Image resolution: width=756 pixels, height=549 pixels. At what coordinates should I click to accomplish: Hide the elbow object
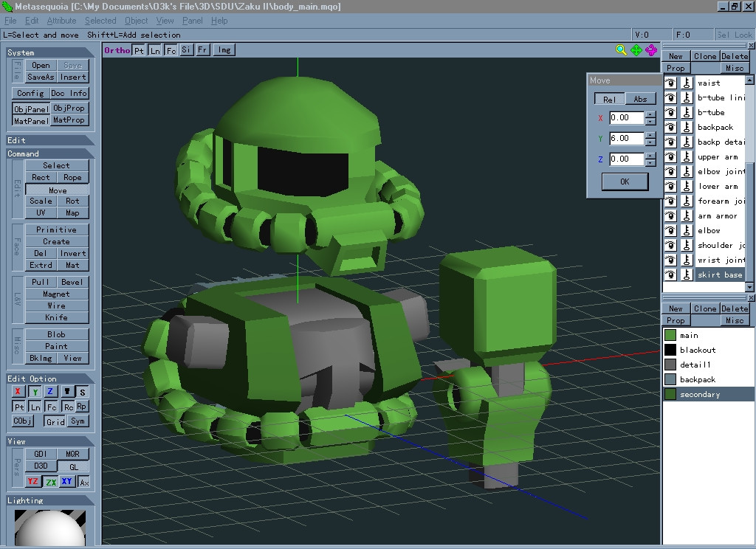670,230
